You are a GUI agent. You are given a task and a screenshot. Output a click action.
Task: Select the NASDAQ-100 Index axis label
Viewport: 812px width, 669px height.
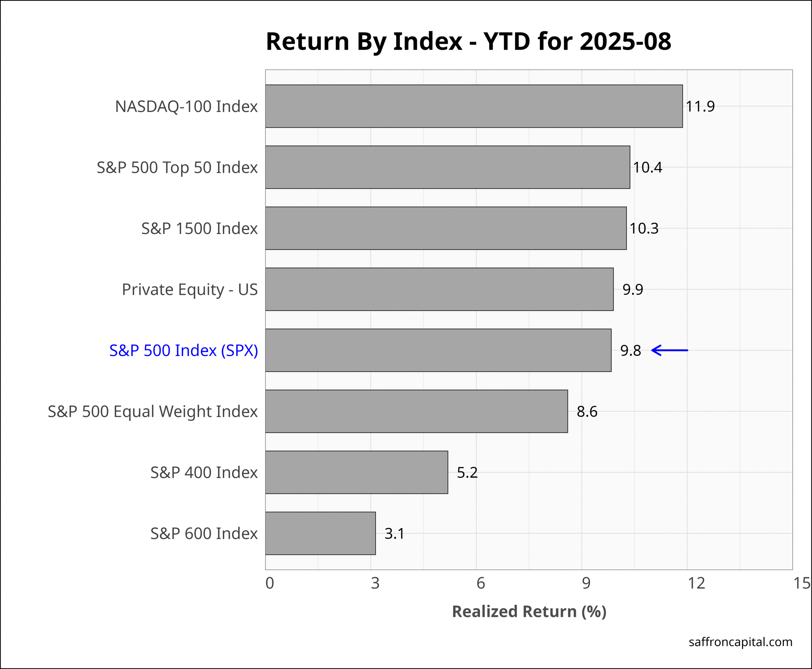[x=186, y=106]
